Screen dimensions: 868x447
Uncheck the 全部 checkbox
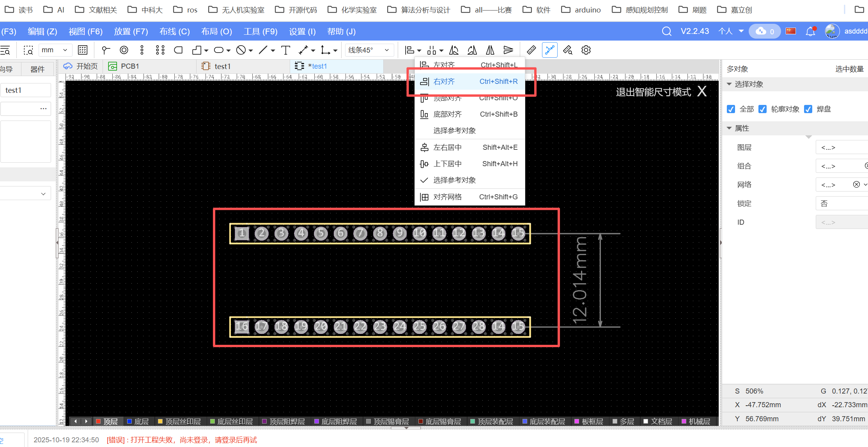[x=731, y=109]
